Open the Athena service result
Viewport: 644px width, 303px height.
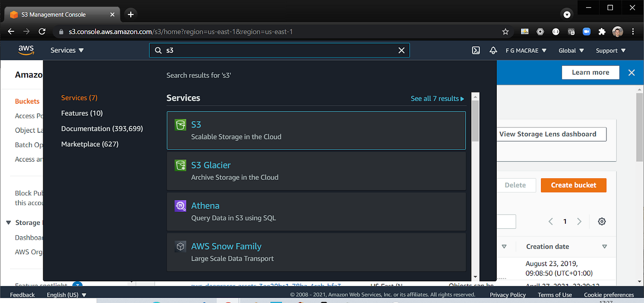[316, 212]
